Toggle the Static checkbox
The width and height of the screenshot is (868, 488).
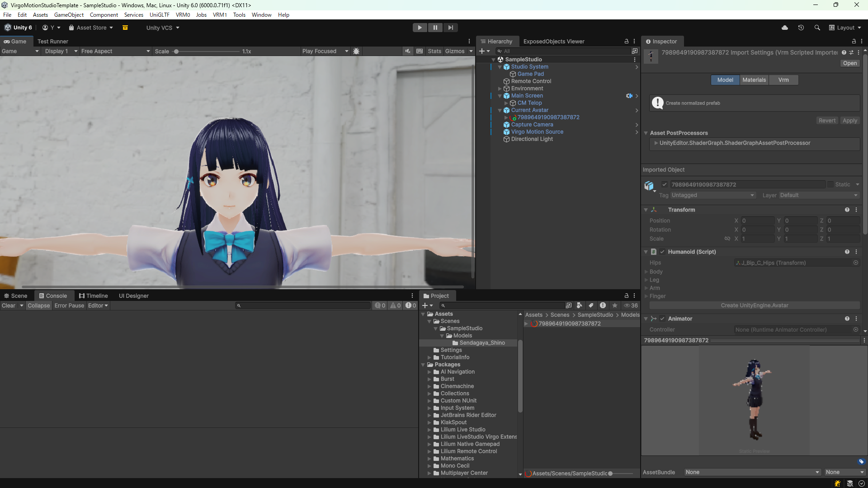(830, 184)
